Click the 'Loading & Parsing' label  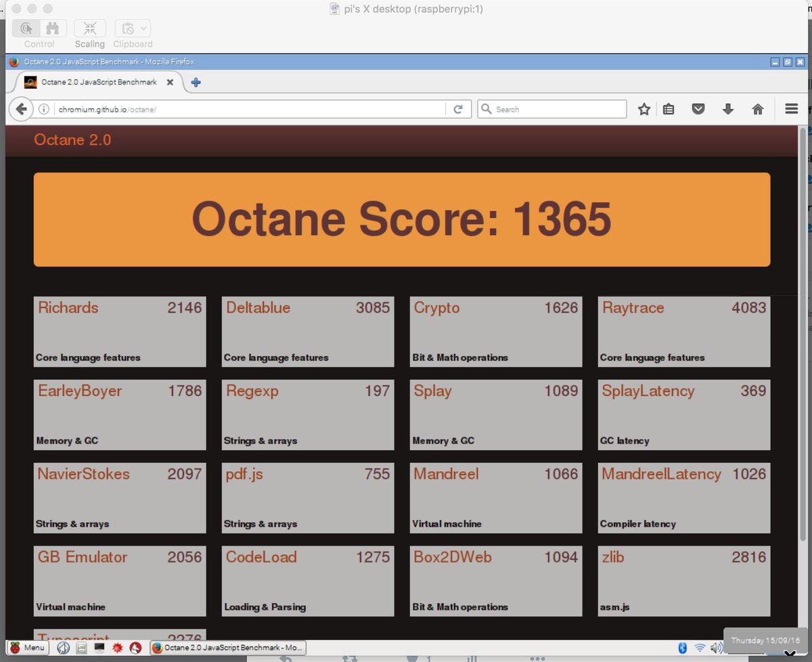[x=265, y=607]
